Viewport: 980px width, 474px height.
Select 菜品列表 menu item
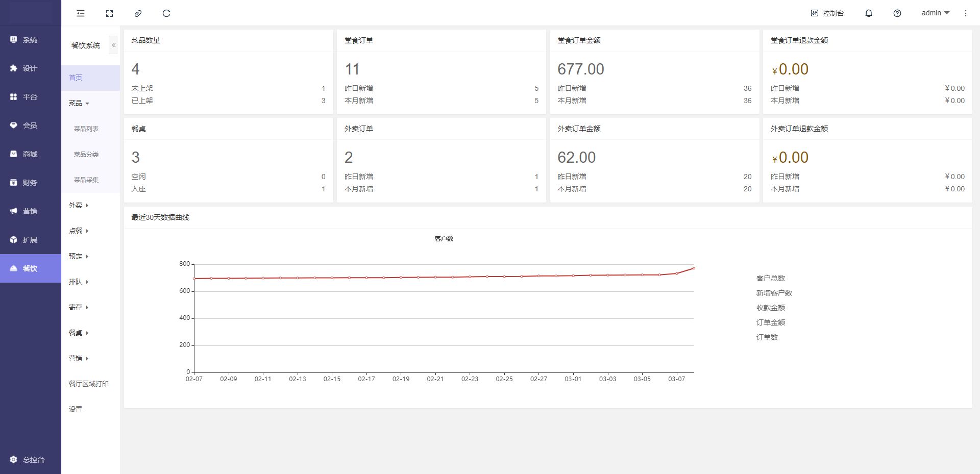point(86,129)
